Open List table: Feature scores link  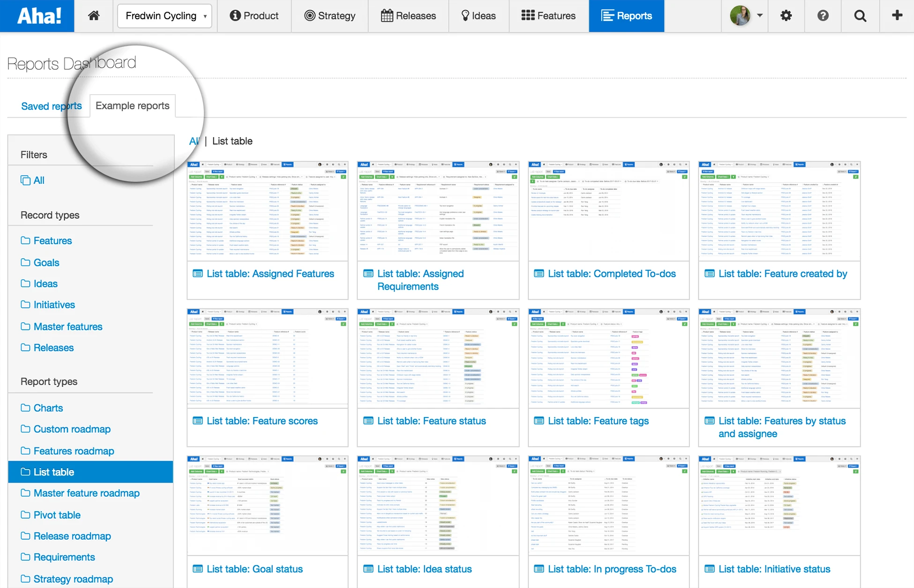(x=262, y=421)
